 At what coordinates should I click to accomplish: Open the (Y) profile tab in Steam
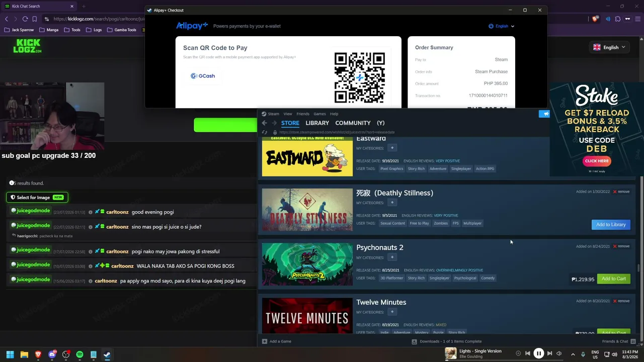(x=381, y=123)
